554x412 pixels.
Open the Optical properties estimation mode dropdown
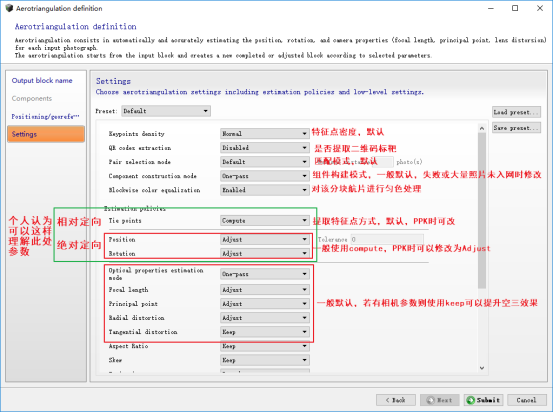pyautogui.click(x=265, y=274)
